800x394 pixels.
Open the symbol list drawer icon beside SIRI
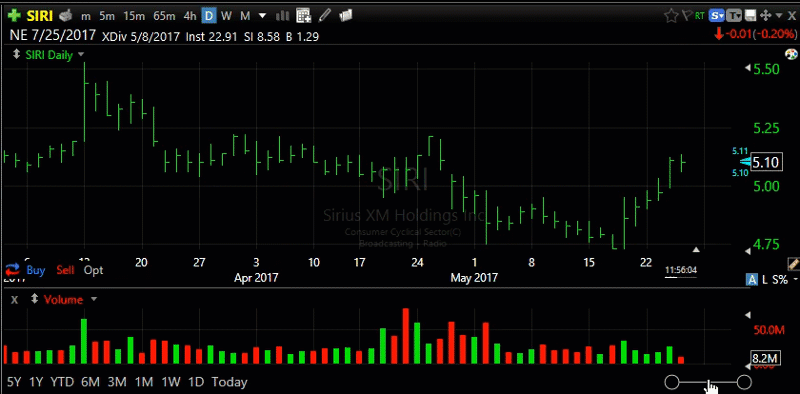(65, 16)
